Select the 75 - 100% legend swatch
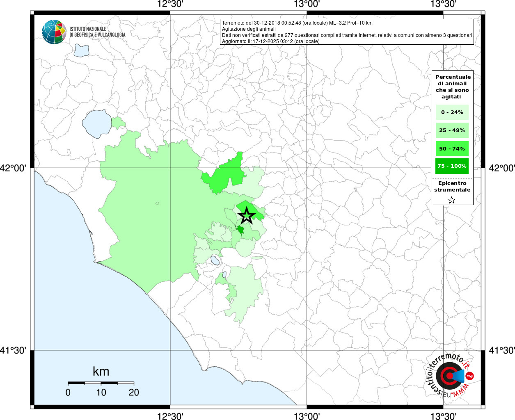This screenshot has width=515, height=420. point(452,166)
